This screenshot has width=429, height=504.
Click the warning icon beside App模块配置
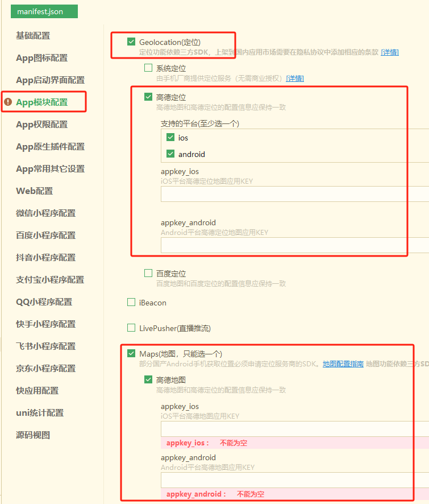pyautogui.click(x=8, y=102)
